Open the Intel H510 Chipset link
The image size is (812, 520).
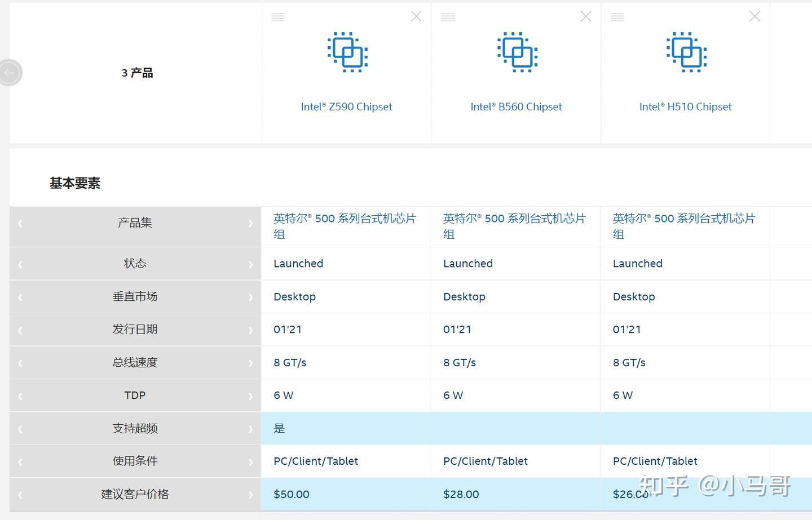[x=685, y=107]
